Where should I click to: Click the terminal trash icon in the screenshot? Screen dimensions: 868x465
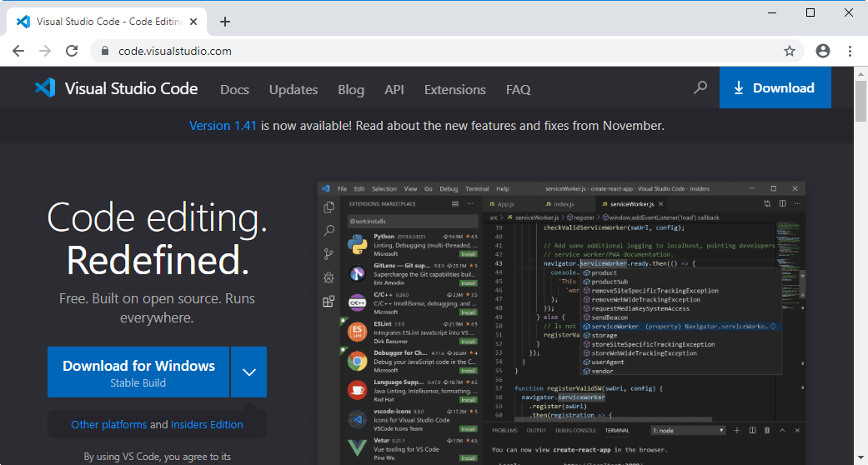click(x=767, y=431)
